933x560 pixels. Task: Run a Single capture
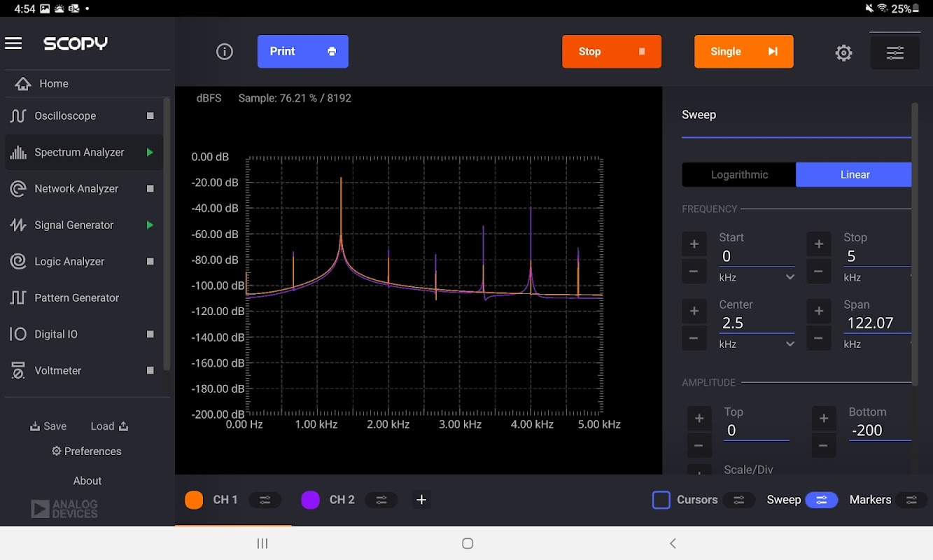point(744,52)
